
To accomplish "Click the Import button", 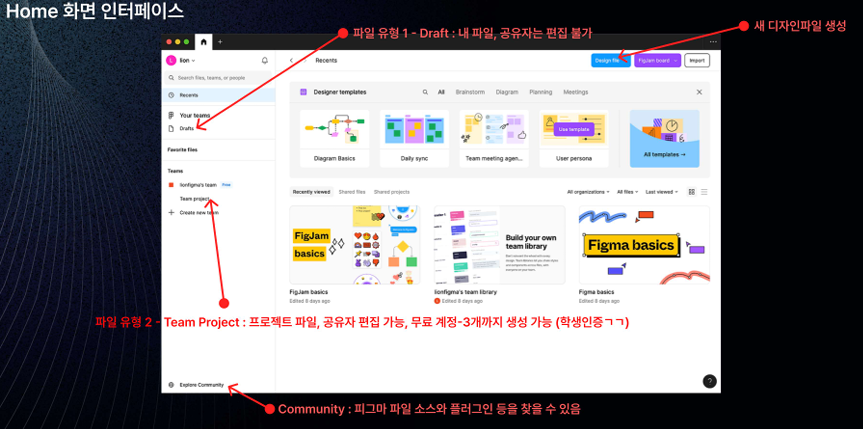I will 697,61.
